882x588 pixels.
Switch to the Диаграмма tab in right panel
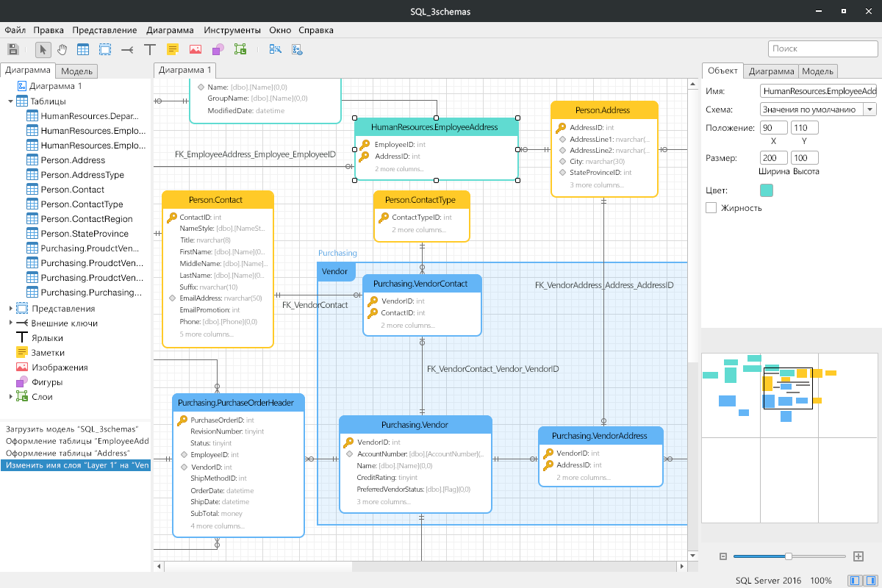click(772, 71)
